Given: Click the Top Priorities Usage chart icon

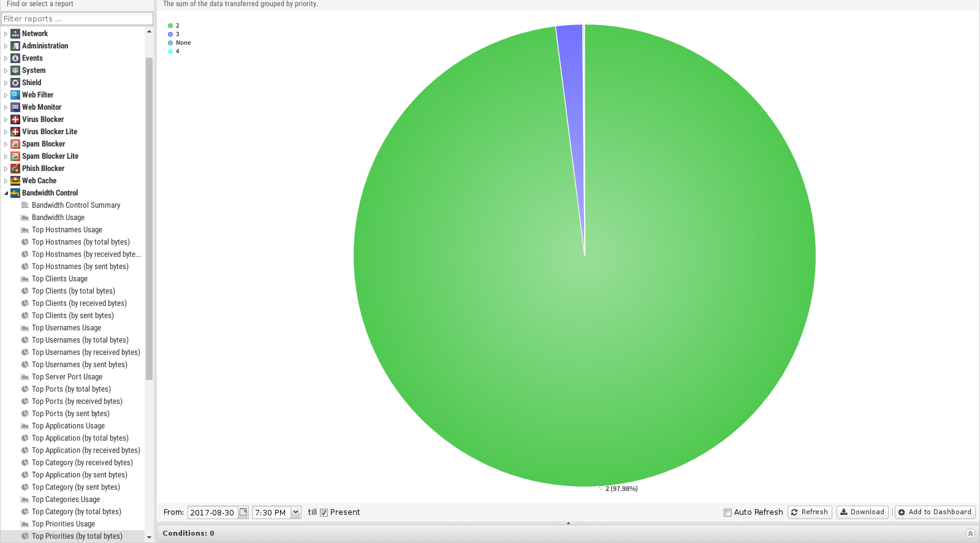Looking at the screenshot, I should [x=25, y=524].
